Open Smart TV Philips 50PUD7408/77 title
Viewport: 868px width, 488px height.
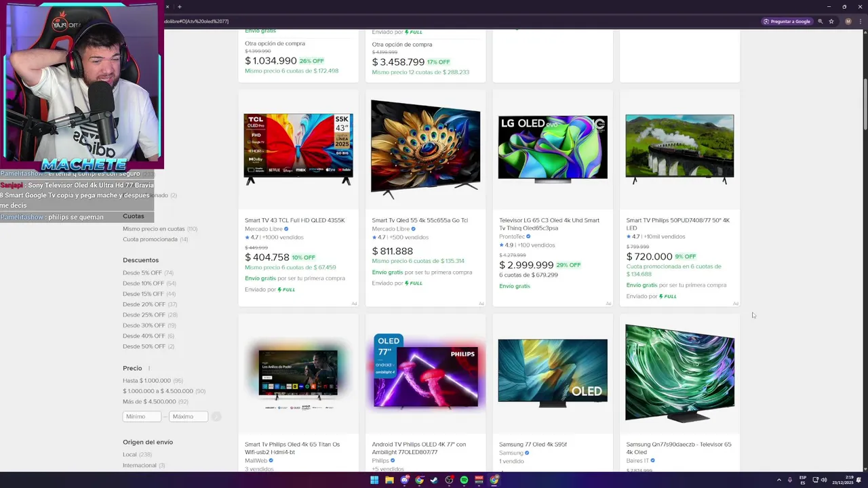pos(678,224)
